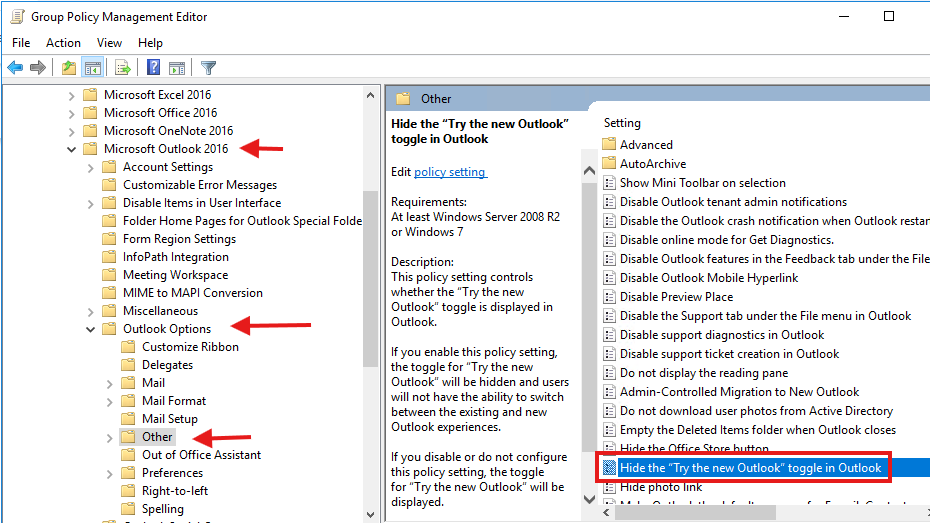Click the policy icon beside Hide photo link
This screenshot has height=523, width=930.
pos(609,487)
